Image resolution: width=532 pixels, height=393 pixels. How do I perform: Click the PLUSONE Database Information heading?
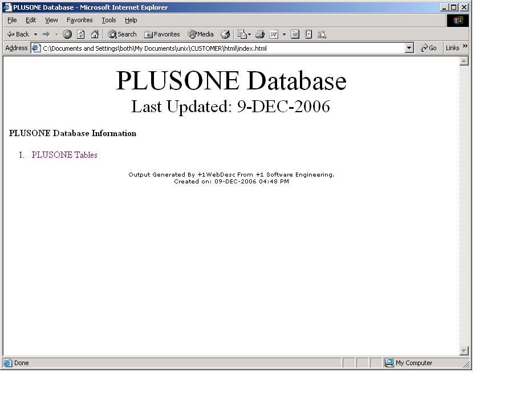72,133
